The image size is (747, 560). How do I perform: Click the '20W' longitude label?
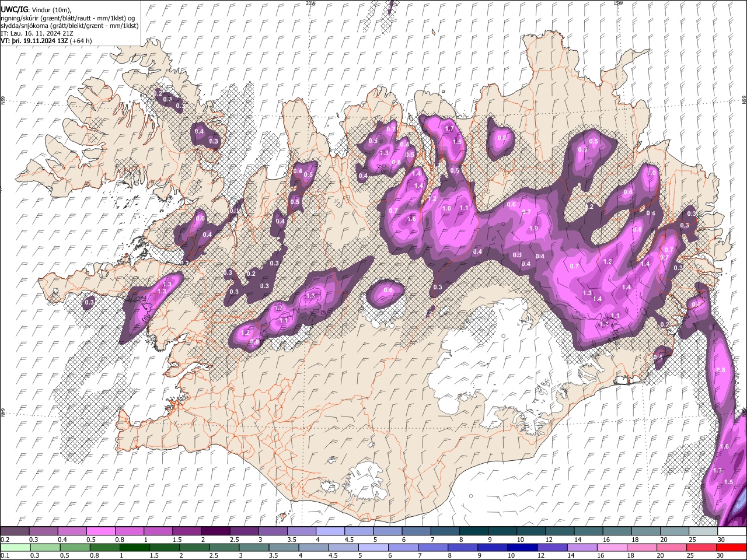click(x=310, y=3)
